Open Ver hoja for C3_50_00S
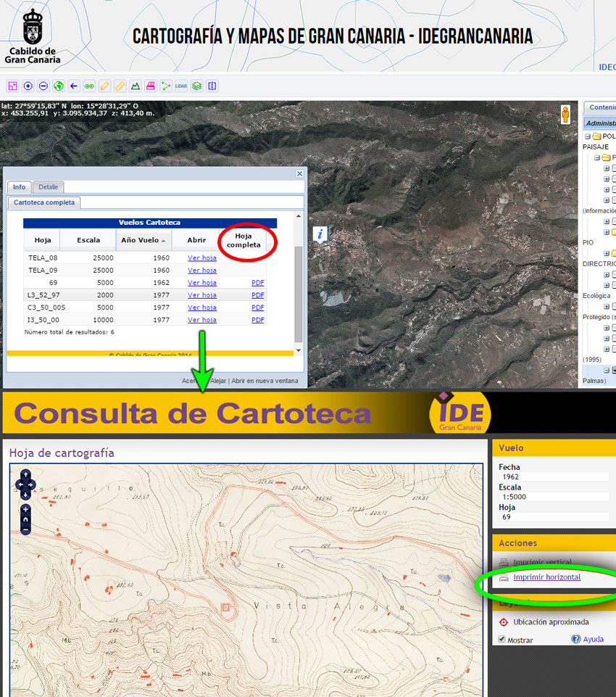Screen dimensions: 616x697 click(x=202, y=308)
